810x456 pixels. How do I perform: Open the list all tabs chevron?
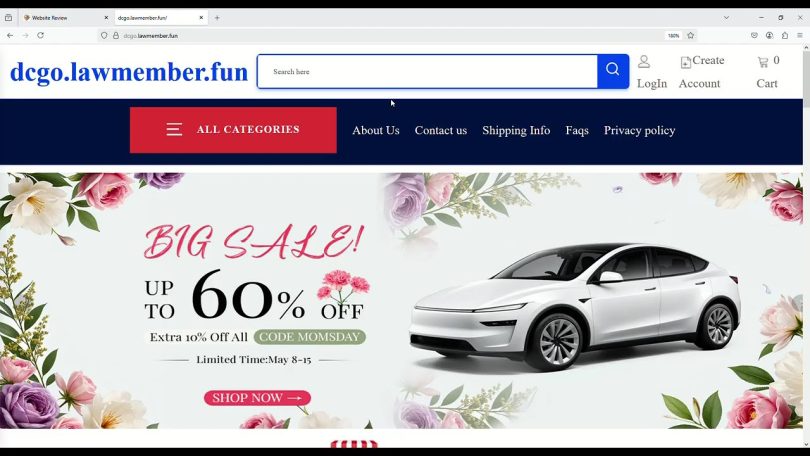point(726,18)
